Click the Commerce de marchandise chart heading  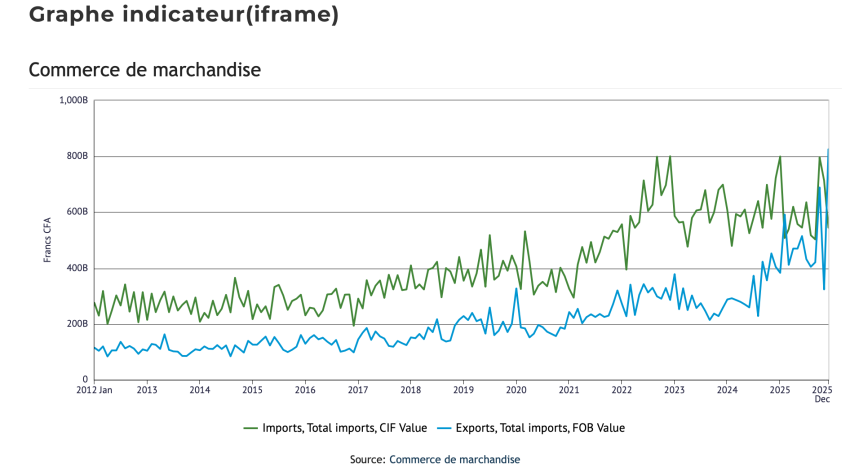coord(145,70)
